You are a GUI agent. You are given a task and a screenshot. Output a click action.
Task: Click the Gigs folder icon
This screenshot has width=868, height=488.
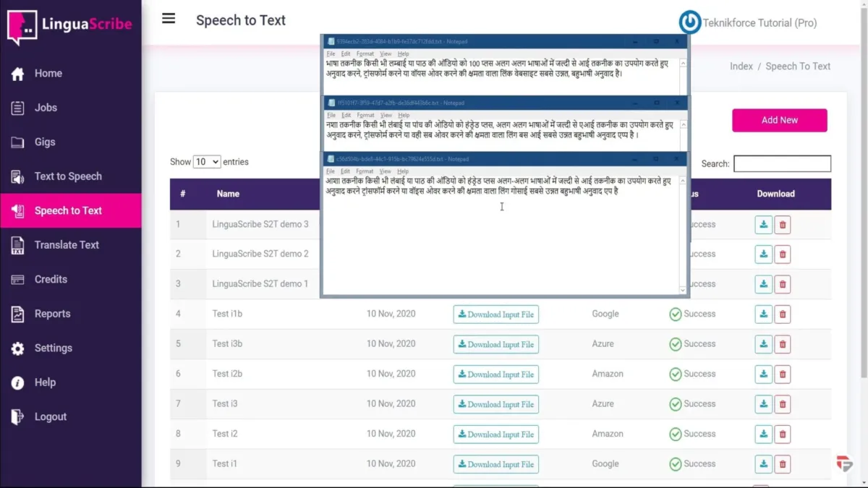click(x=18, y=142)
